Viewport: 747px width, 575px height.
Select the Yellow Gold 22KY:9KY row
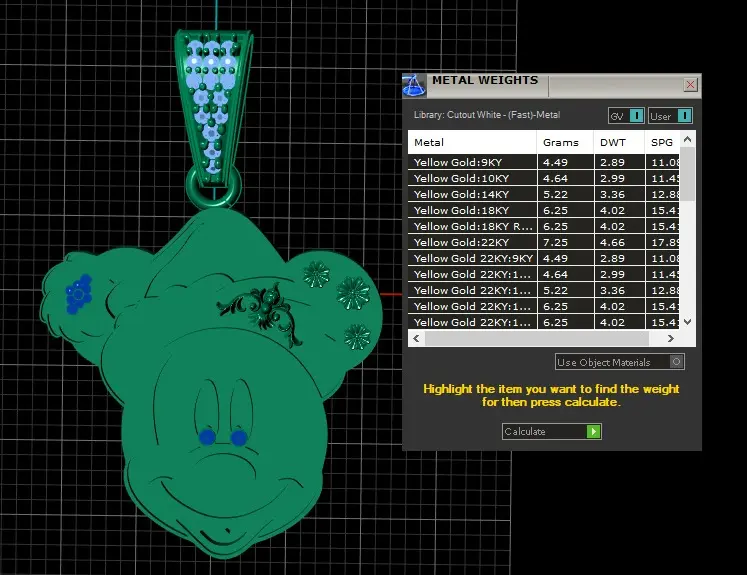pyautogui.click(x=544, y=258)
